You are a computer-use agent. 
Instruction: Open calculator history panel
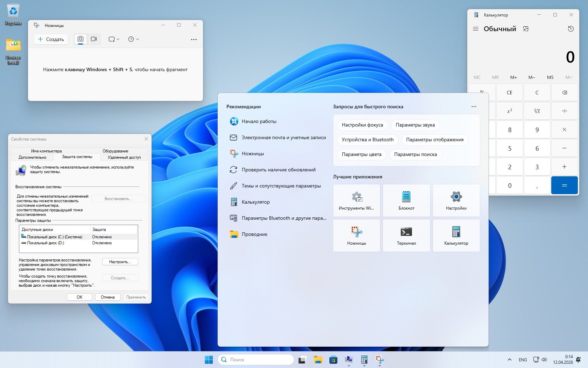[570, 29]
